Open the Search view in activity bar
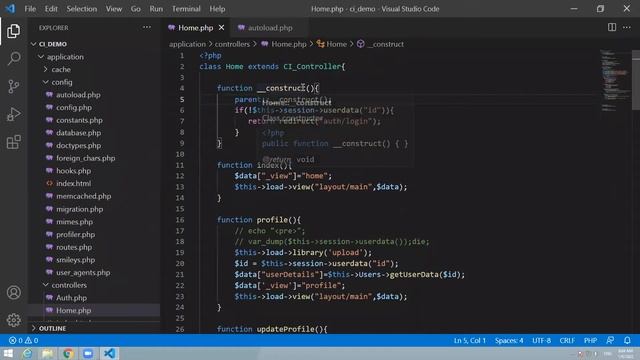The height and width of the screenshot is (360, 640). coord(13,59)
